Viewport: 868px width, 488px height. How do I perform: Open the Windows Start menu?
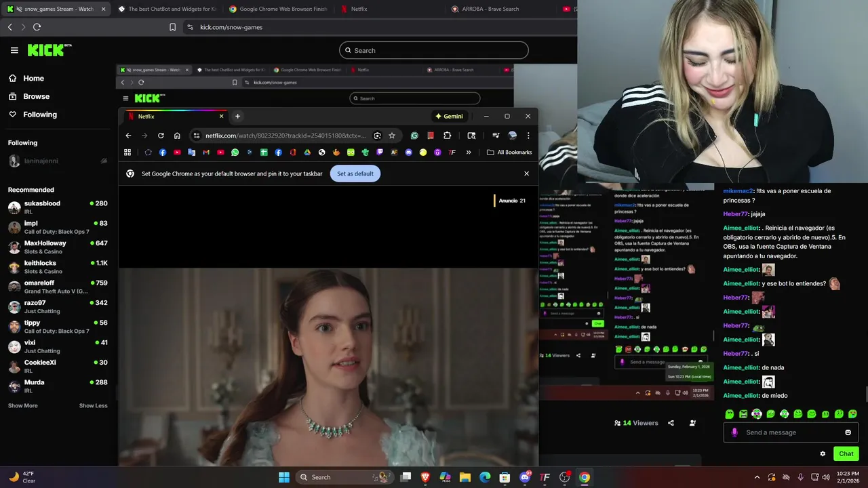[x=284, y=477]
